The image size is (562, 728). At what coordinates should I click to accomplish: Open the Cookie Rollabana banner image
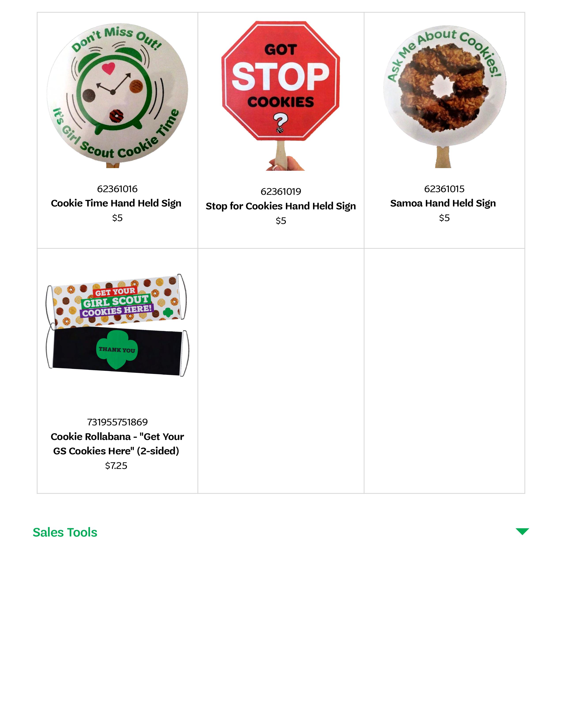[117, 325]
